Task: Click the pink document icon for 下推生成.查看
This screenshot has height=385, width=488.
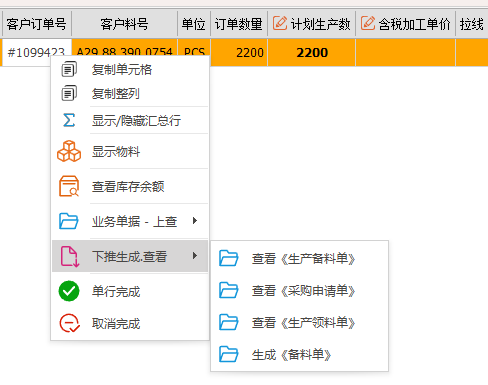Action: point(69,256)
